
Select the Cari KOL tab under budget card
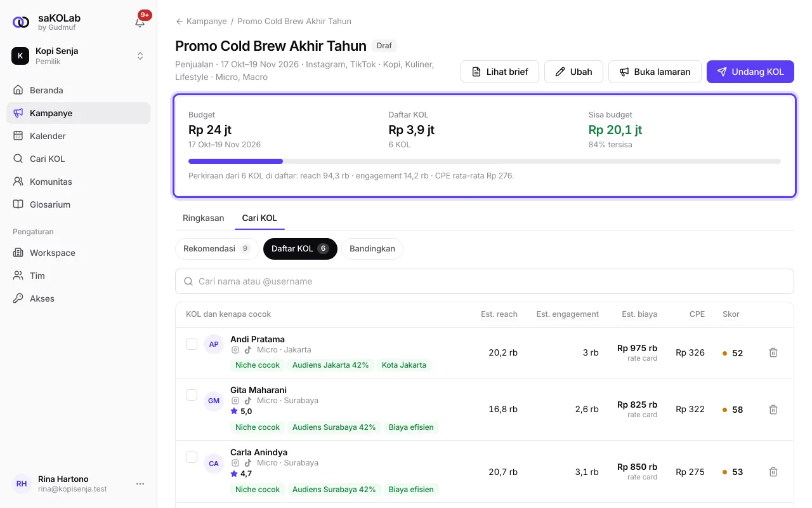click(259, 218)
